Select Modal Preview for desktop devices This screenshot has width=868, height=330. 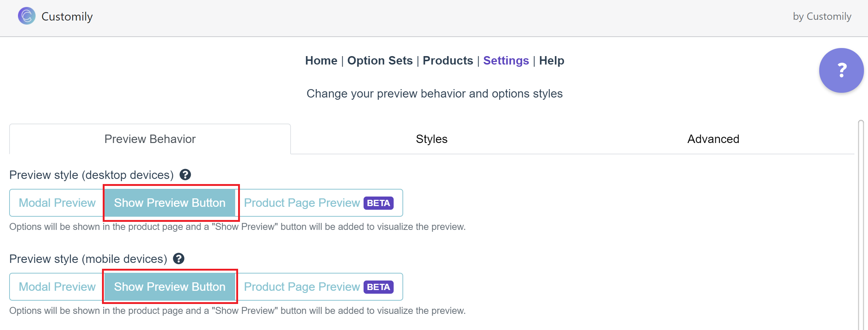[57, 203]
